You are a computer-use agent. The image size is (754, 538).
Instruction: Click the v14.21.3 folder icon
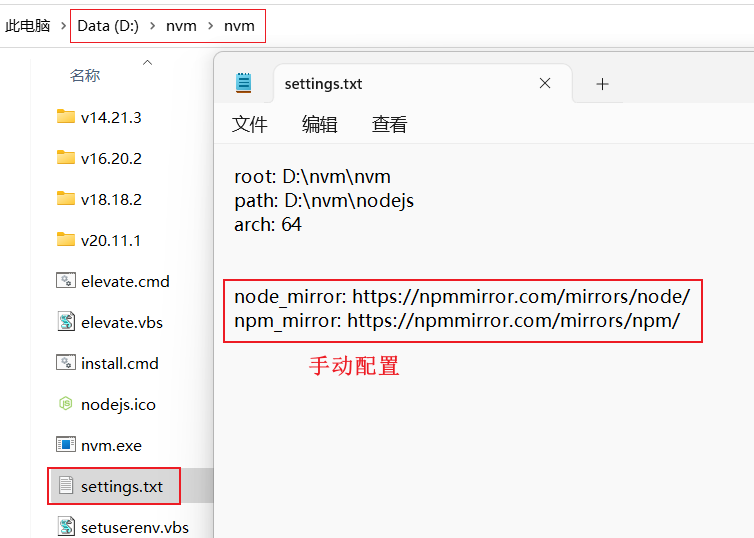[66, 117]
